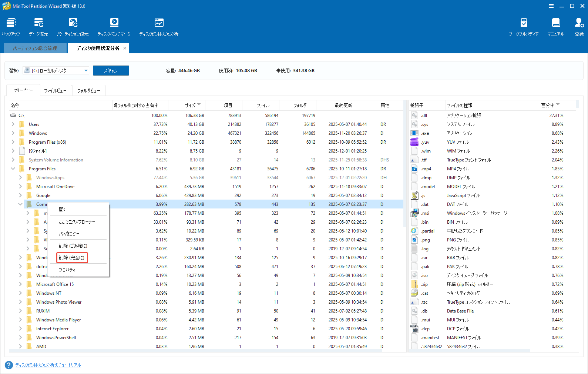Select the Windows Media Player row

coord(206,320)
